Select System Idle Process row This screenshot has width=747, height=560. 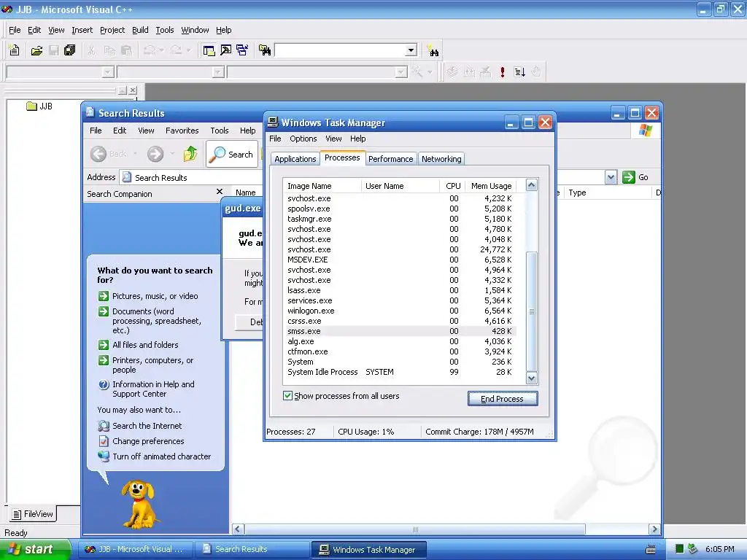click(400, 373)
